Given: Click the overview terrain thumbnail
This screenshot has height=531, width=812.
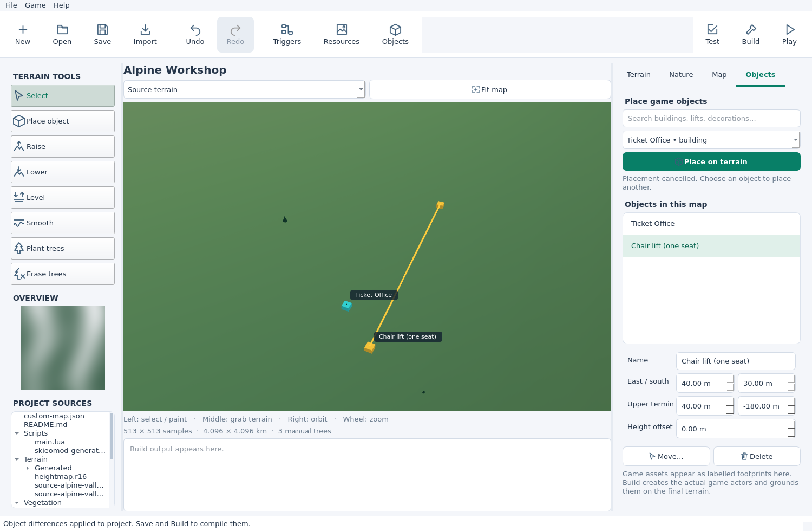Looking at the screenshot, I should tap(63, 348).
